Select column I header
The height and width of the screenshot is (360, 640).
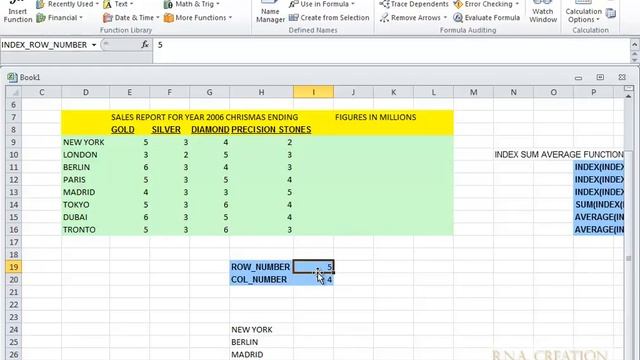coord(313,92)
